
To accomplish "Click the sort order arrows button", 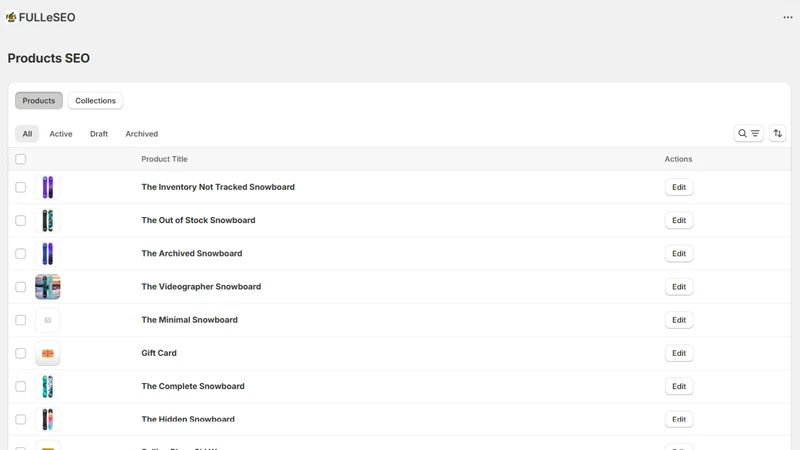I will point(778,134).
